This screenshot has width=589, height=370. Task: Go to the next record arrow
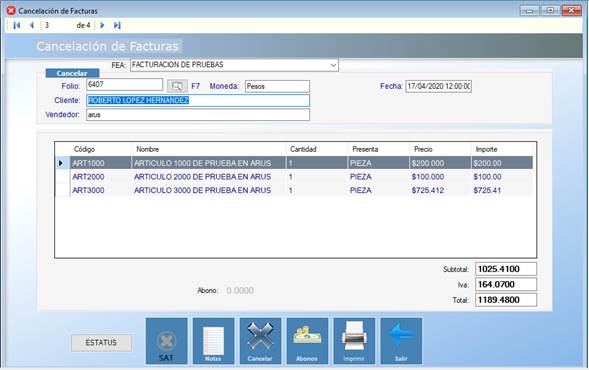click(102, 26)
